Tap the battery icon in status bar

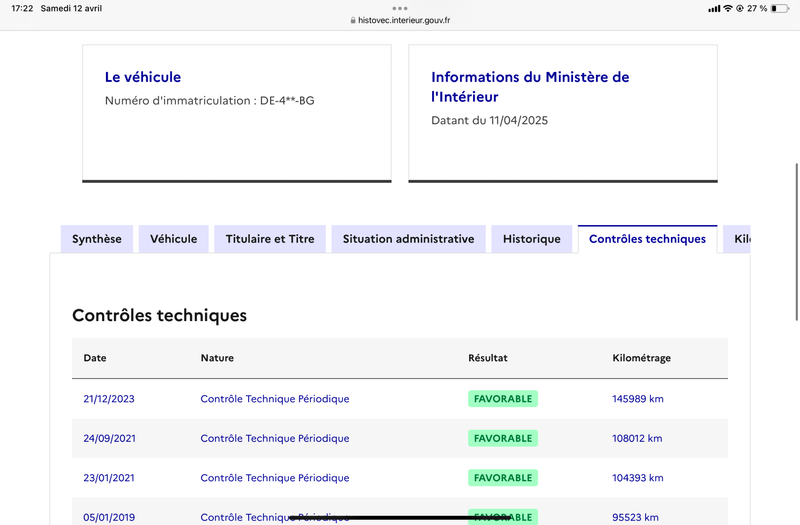pyautogui.click(x=780, y=8)
